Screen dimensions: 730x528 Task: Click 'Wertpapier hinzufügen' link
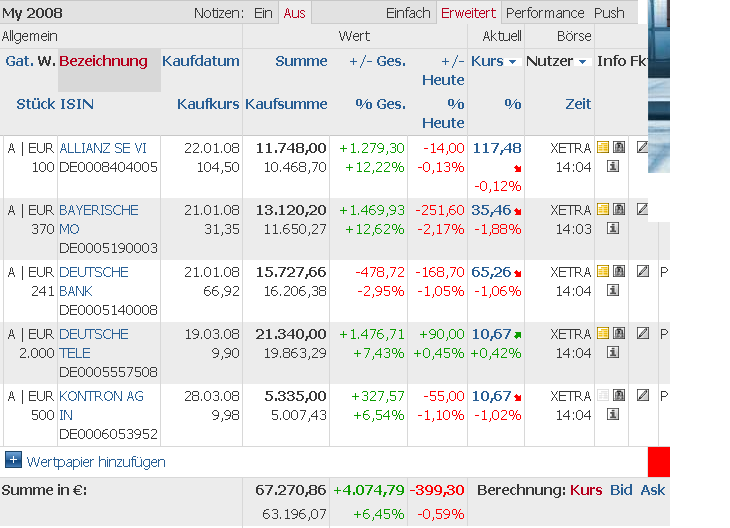[96, 462]
